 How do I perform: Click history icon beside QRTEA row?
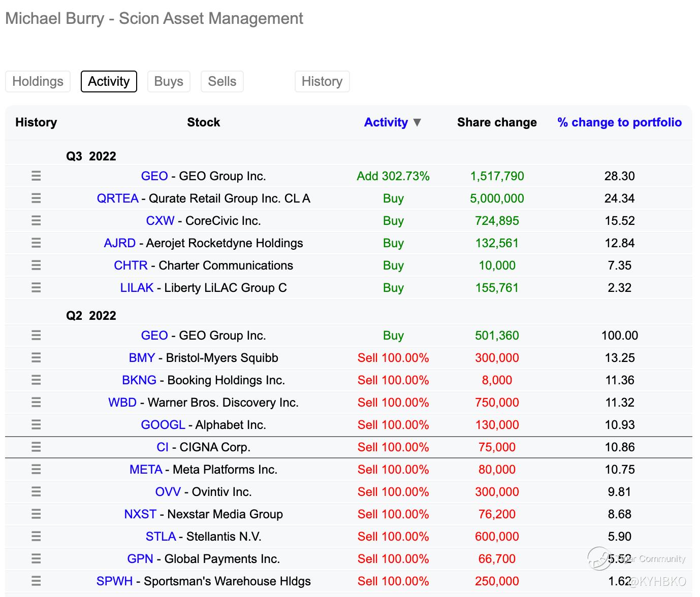36,198
